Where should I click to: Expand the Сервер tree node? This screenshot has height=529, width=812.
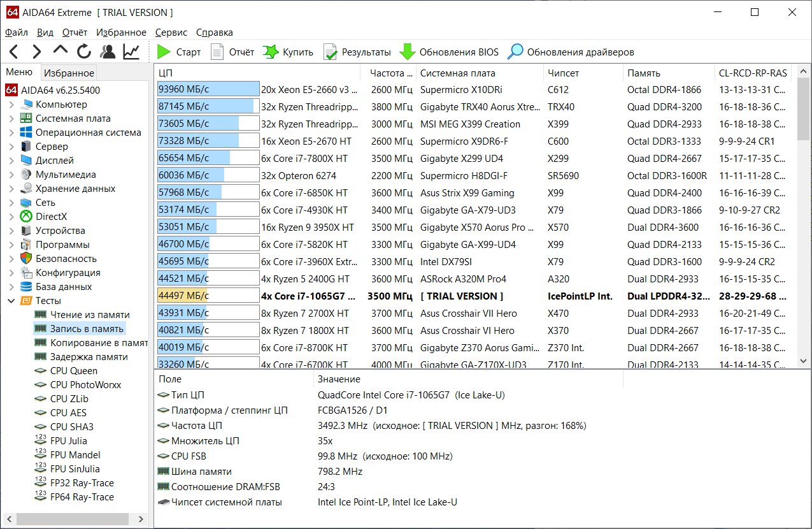pyautogui.click(x=11, y=147)
